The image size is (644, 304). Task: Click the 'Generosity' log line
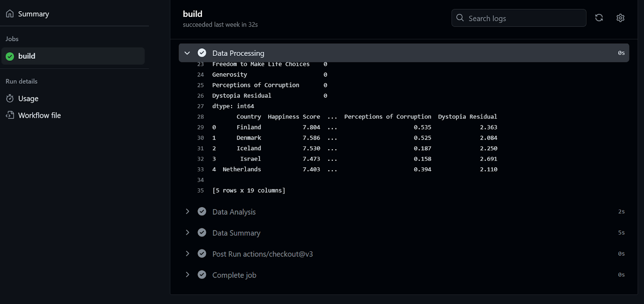[229, 75]
